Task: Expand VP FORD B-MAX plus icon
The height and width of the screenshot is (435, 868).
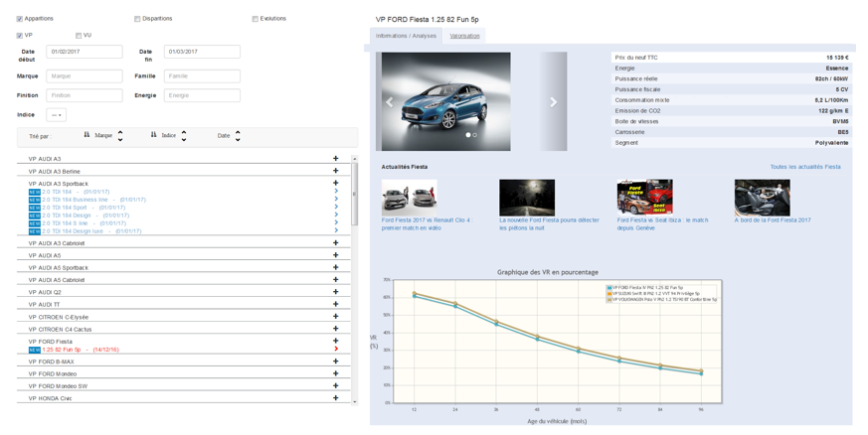Action: (335, 362)
